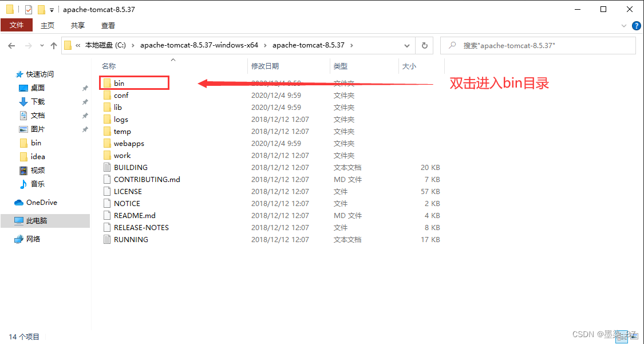Refresh the current folder view
The height and width of the screenshot is (344, 644).
tap(425, 46)
